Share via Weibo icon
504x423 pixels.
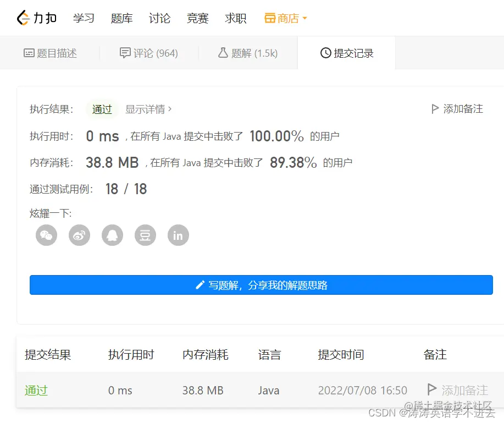coord(79,235)
